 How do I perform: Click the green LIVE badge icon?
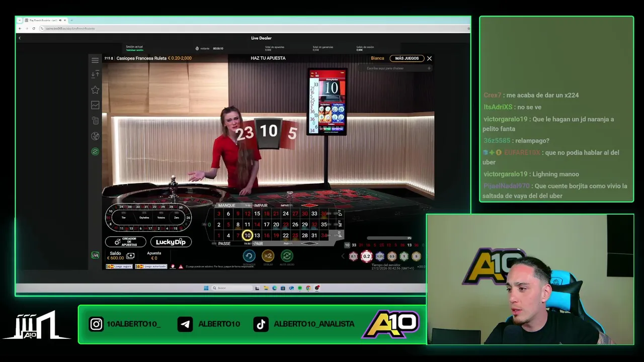pos(95,255)
